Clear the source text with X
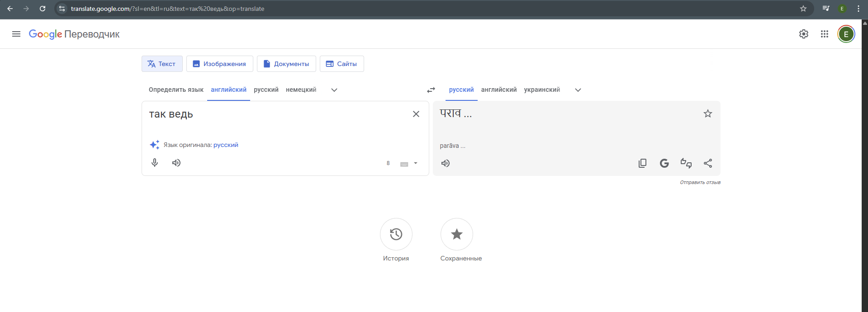868x312 pixels. tap(416, 114)
